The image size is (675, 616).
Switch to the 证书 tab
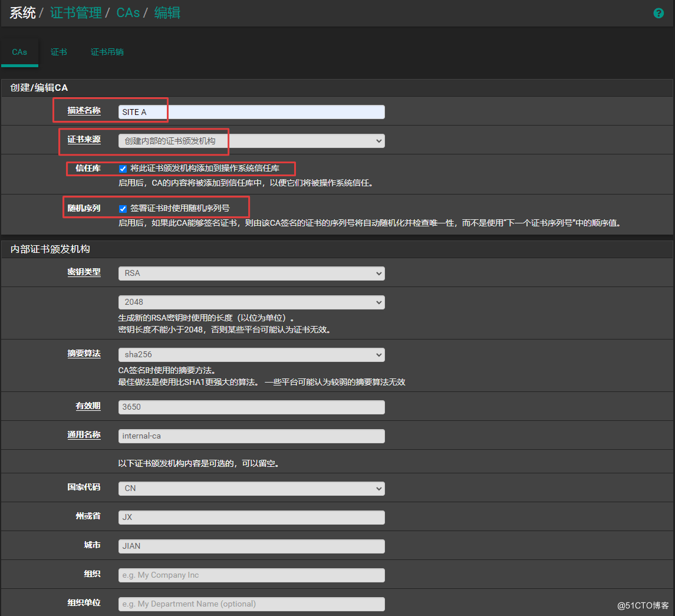58,52
